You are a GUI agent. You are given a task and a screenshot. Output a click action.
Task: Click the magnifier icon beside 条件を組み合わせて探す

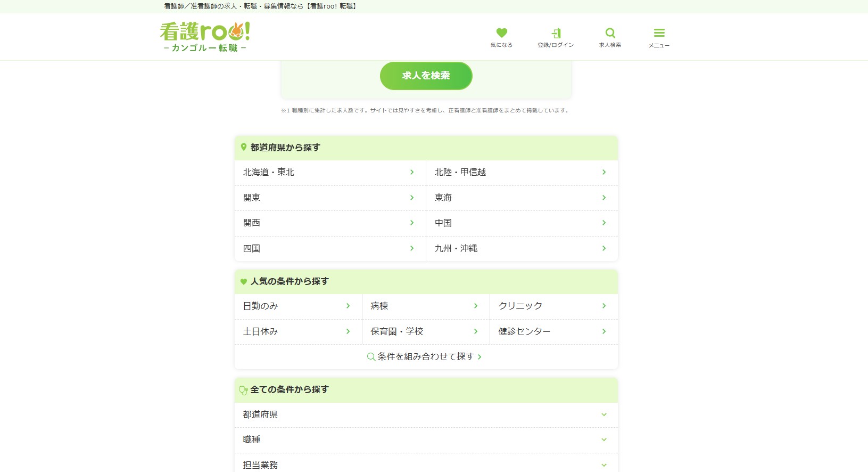pos(371,357)
